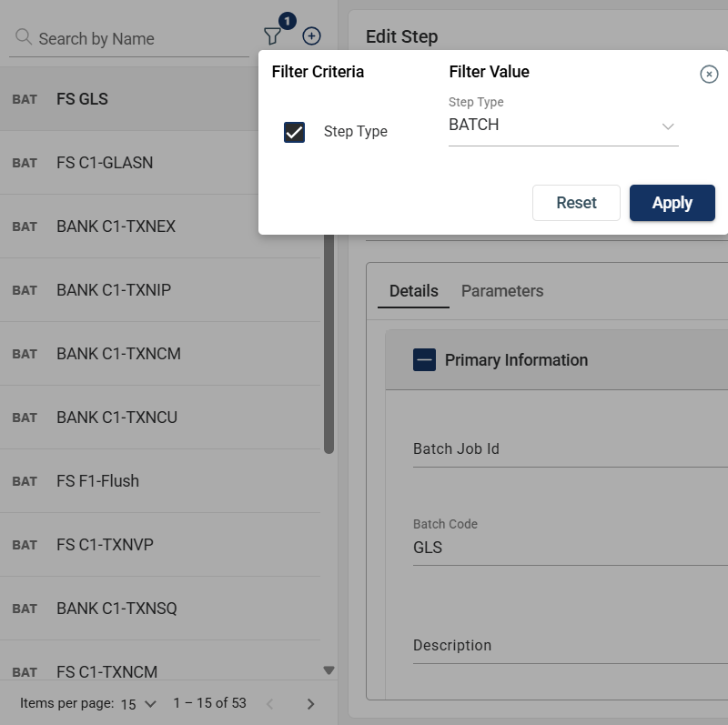
Task: Uncheck the Step Type filter checkbox
Action: pos(294,132)
